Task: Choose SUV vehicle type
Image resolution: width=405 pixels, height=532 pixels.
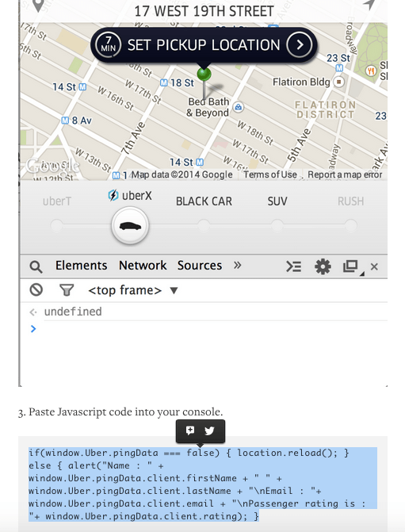Action: tap(277, 201)
